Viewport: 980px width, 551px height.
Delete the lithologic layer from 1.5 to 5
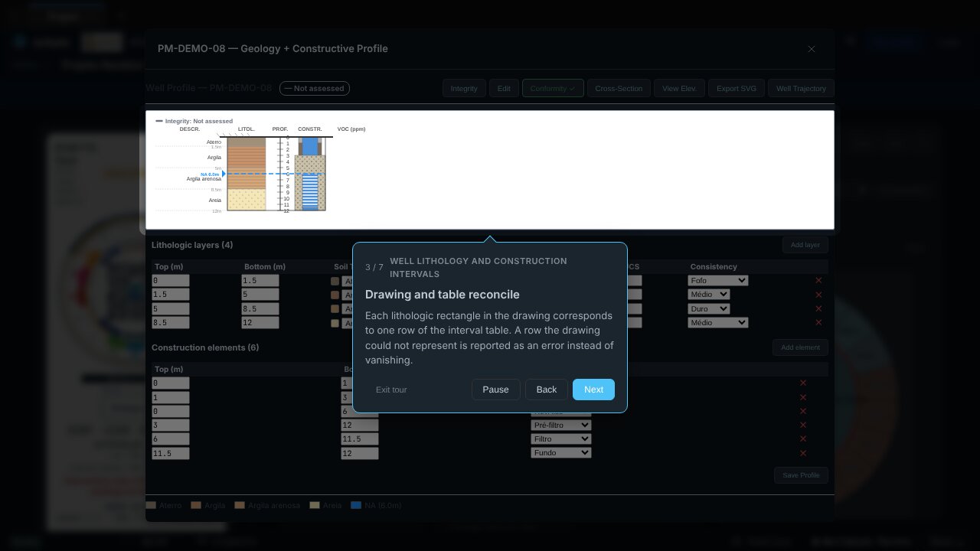coord(819,295)
